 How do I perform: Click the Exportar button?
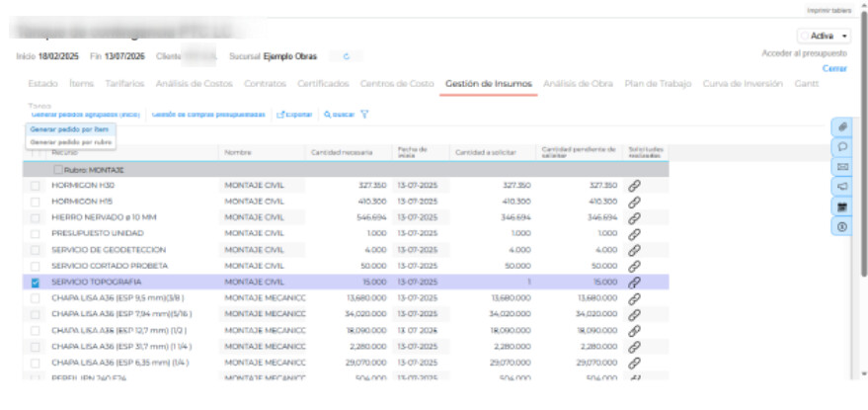tap(294, 115)
